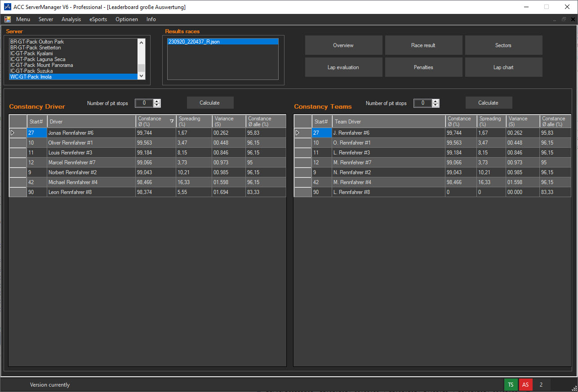
Task: Click the row pointer for Jonas Rennfahrer #6
Action: [x=13, y=133]
